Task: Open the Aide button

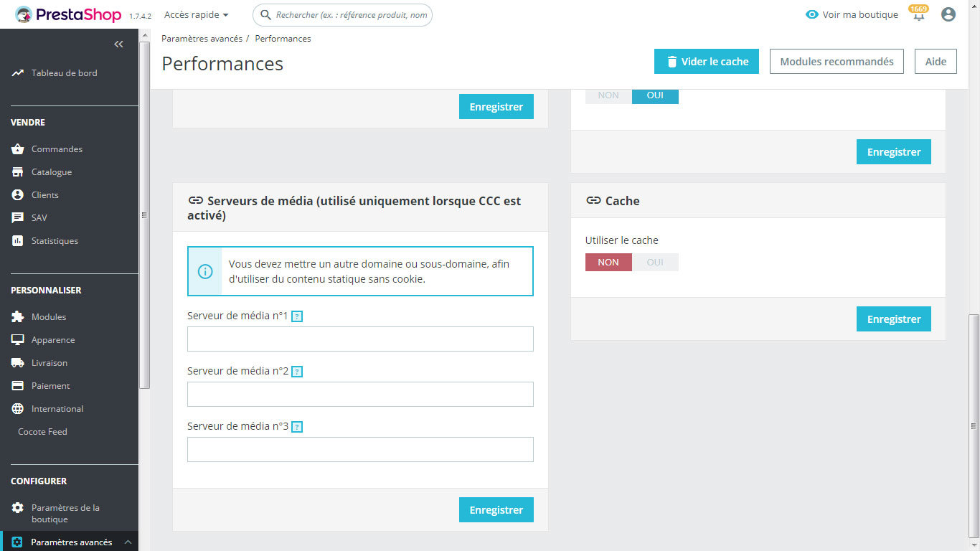Action: click(x=936, y=62)
